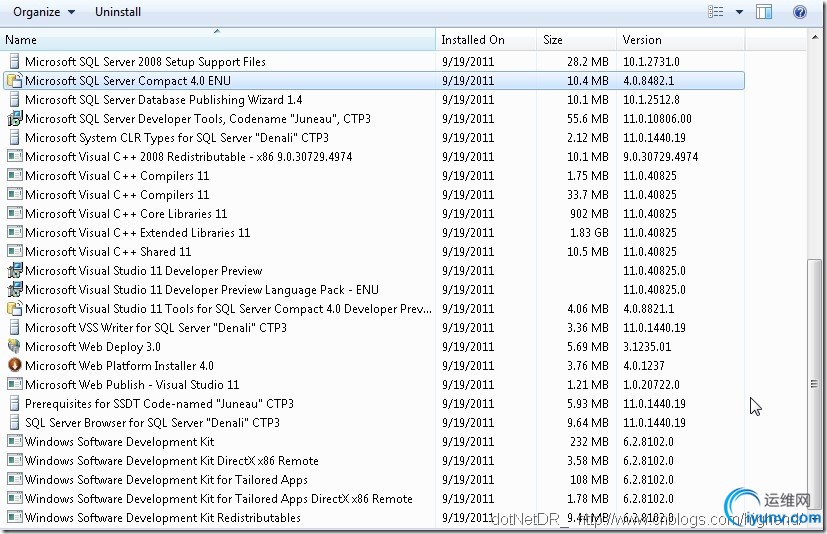Select the Windows Software Development Kit icon, 232 MB

pyautogui.click(x=15, y=441)
